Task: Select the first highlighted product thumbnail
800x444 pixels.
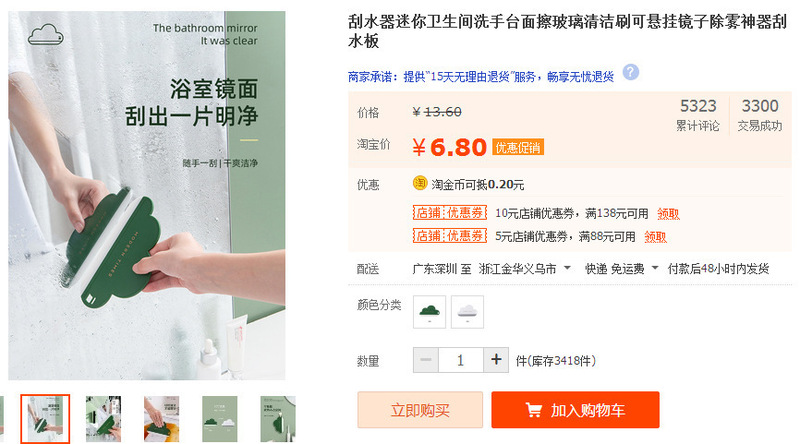Action: pos(45,419)
